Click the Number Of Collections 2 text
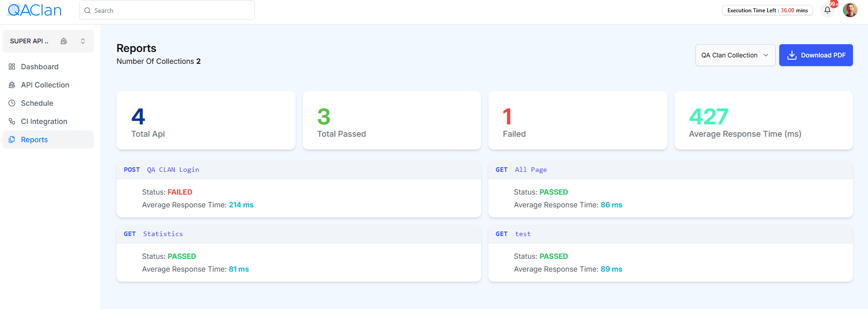This screenshot has height=309, width=868. 158,61
